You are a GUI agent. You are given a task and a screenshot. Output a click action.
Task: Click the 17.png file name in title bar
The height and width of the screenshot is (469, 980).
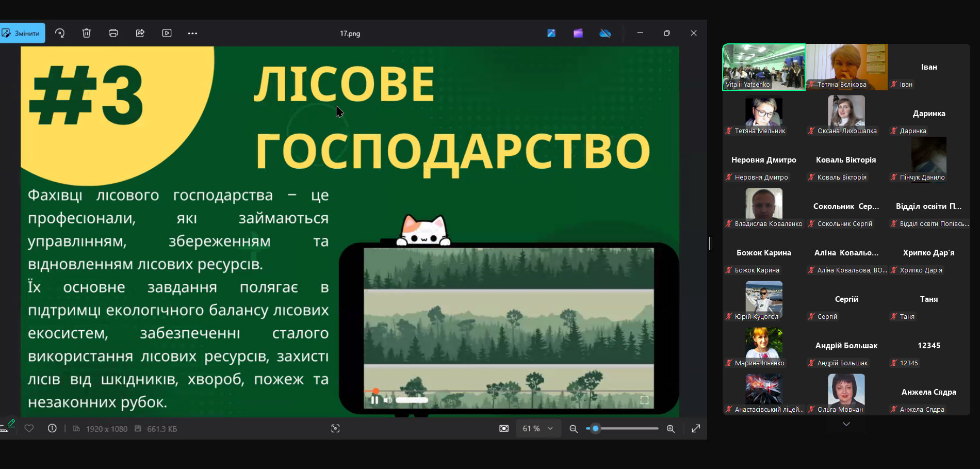tap(350, 34)
